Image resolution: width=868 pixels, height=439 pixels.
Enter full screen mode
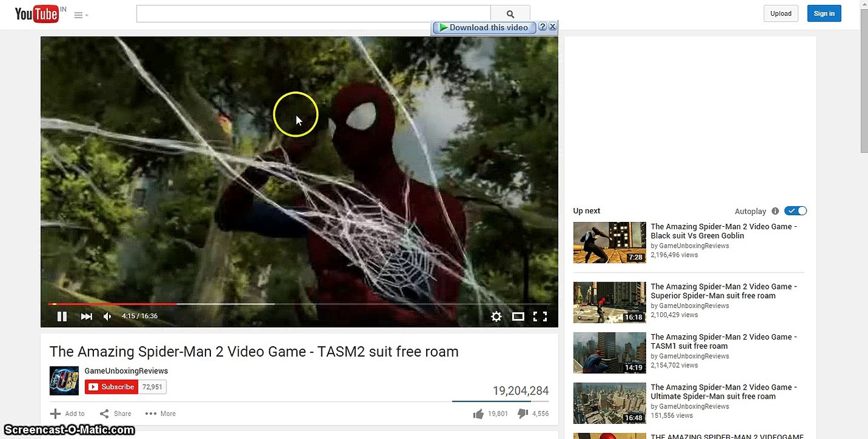click(x=540, y=316)
